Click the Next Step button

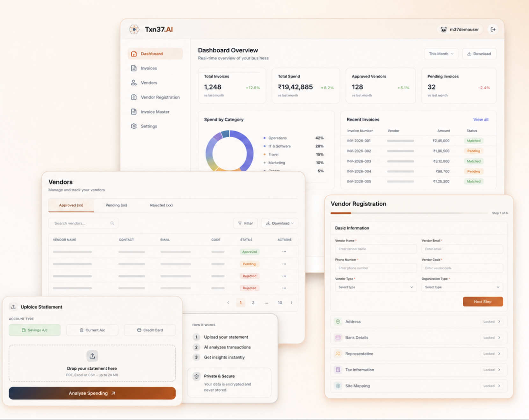[483, 301]
